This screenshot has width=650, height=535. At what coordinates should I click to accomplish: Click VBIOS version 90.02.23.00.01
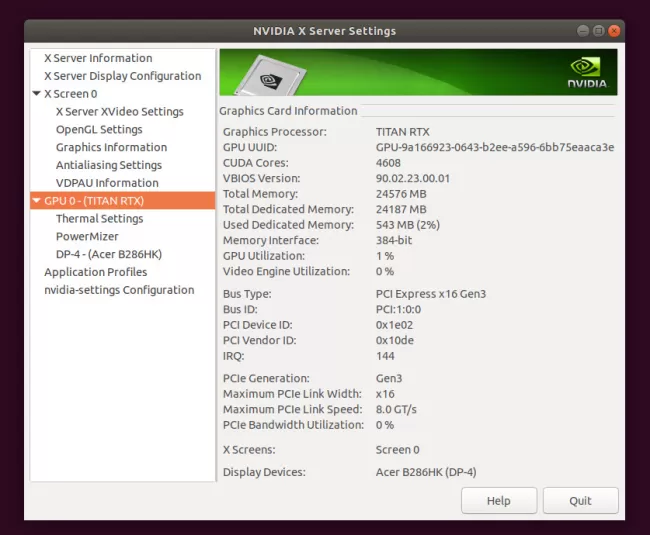(412, 178)
